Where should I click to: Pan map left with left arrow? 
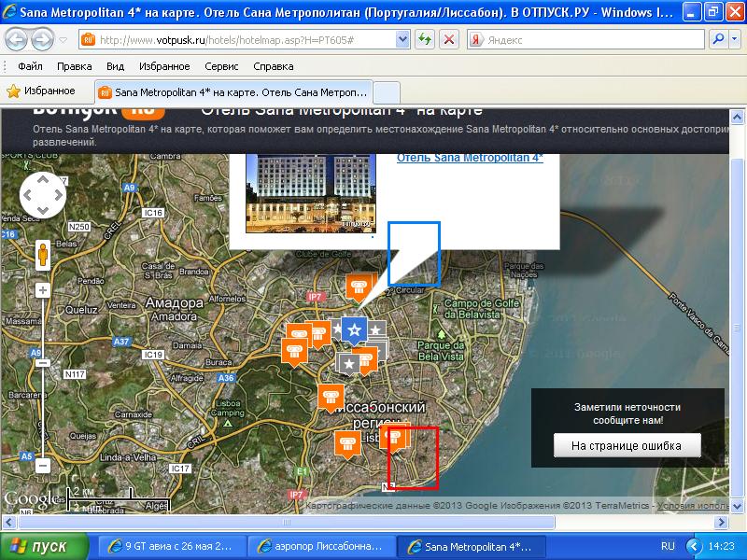(28, 195)
